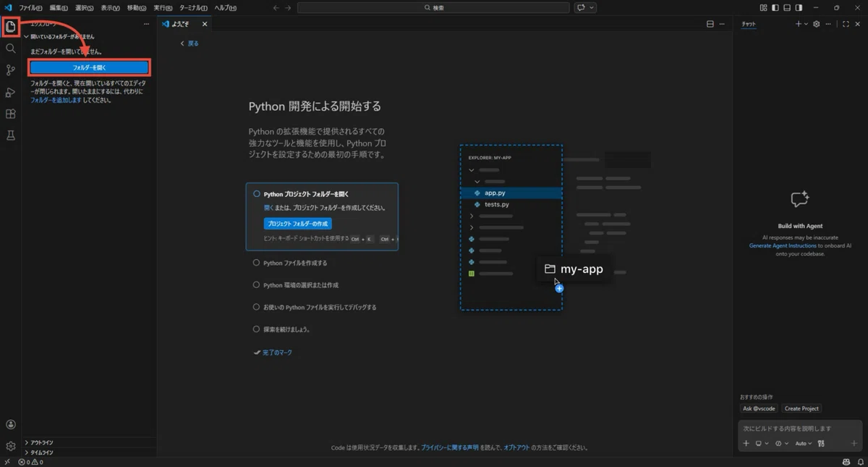
Task: Go back with the title bar left arrow
Action: [276, 7]
